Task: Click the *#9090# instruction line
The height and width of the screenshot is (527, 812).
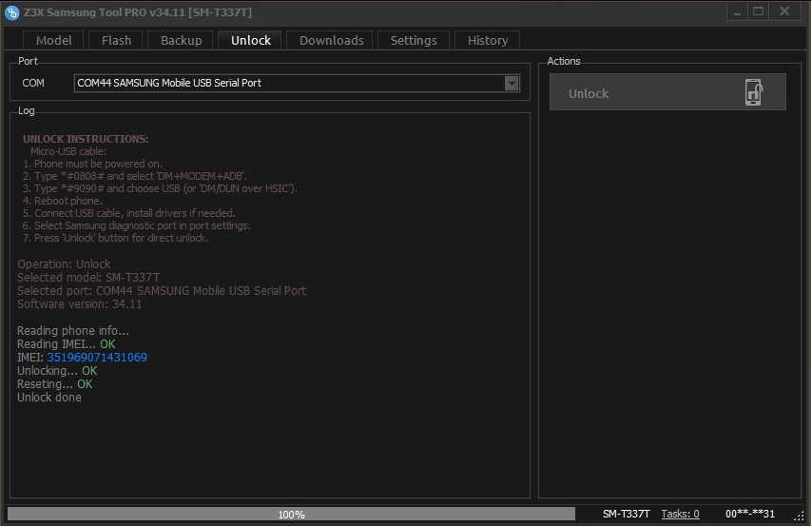Action: pyautogui.click(x=160, y=188)
